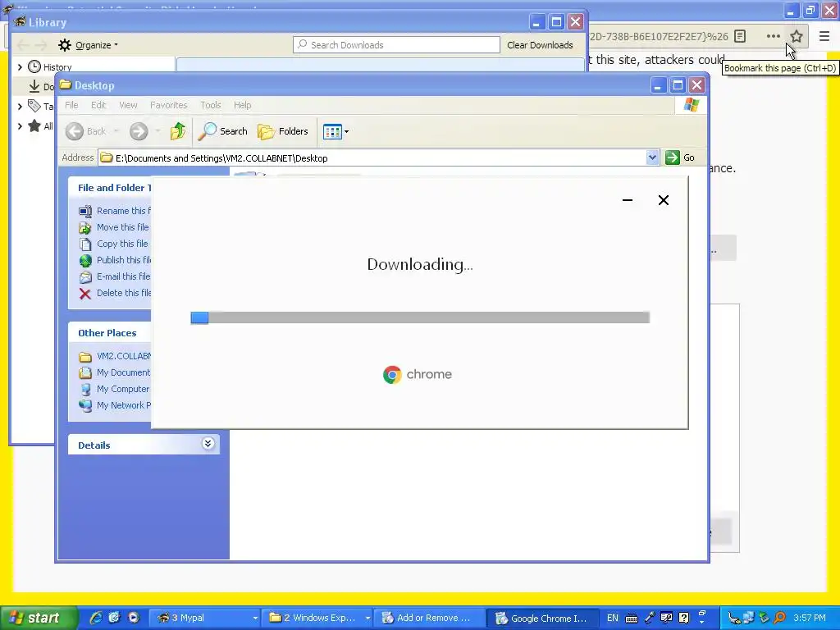Image resolution: width=840 pixels, height=630 pixels.
Task: Select the Tags icon in Library sidebar
Action: click(34, 106)
